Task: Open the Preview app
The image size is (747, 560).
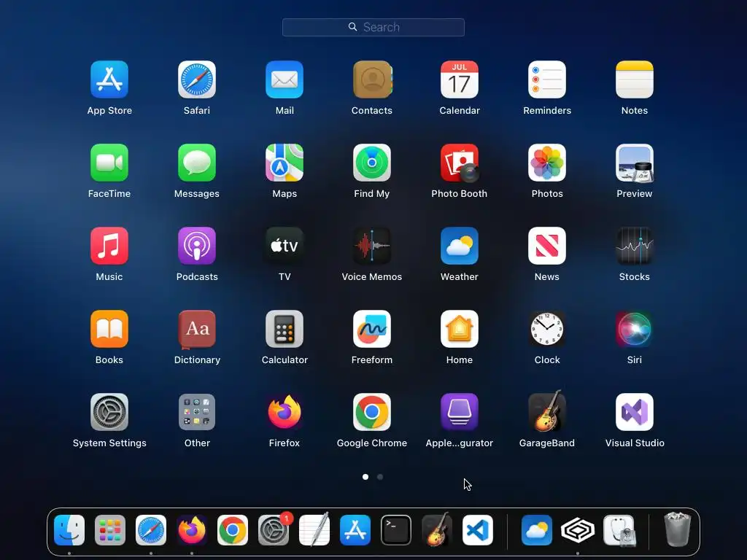Action: (x=635, y=163)
